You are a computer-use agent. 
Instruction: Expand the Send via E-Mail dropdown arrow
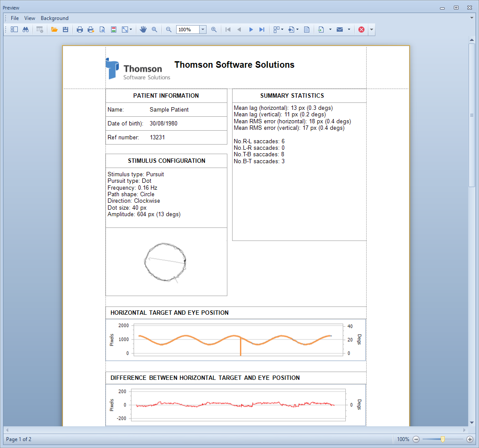coord(349,30)
